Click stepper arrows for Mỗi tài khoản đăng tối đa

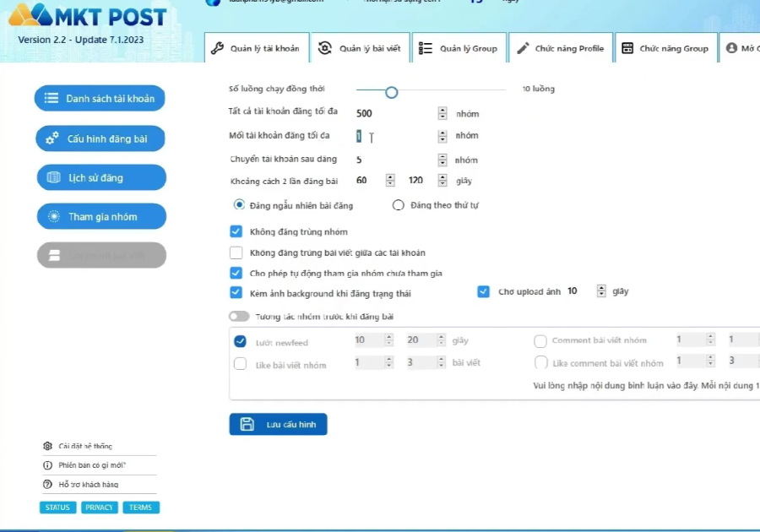pos(442,136)
